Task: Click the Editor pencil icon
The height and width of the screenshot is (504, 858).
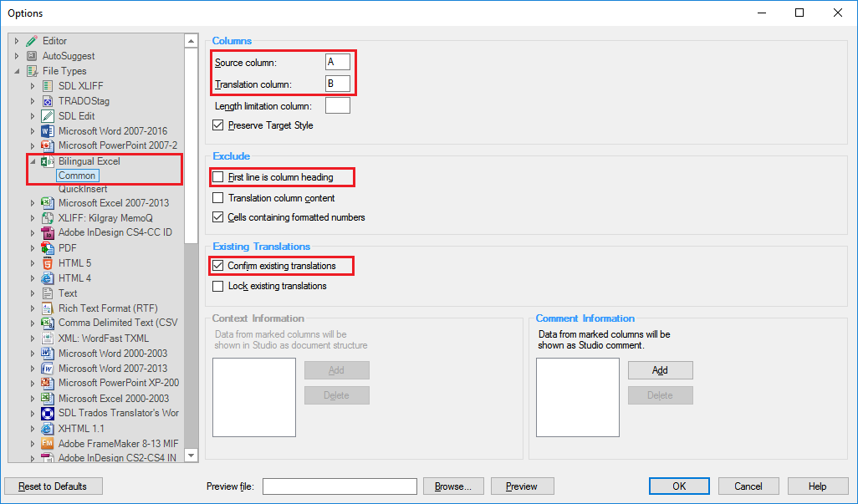Action: tap(33, 41)
